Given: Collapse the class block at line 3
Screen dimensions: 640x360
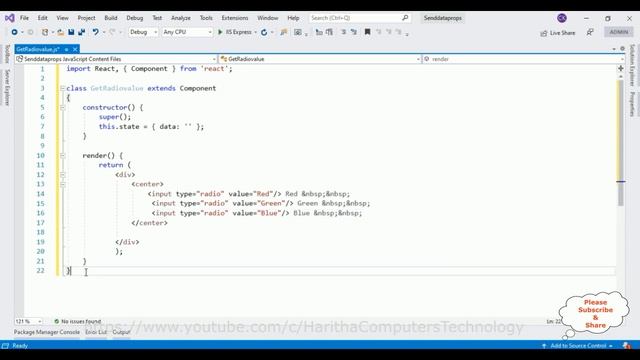Looking at the screenshot, I should coord(62,88).
